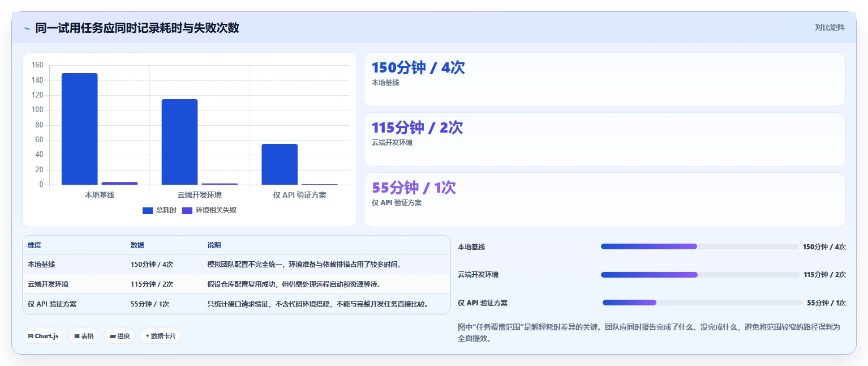This screenshot has width=868, height=366.
Task: Click the 仅 API 验证方案 progress bar
Action: coord(702,303)
